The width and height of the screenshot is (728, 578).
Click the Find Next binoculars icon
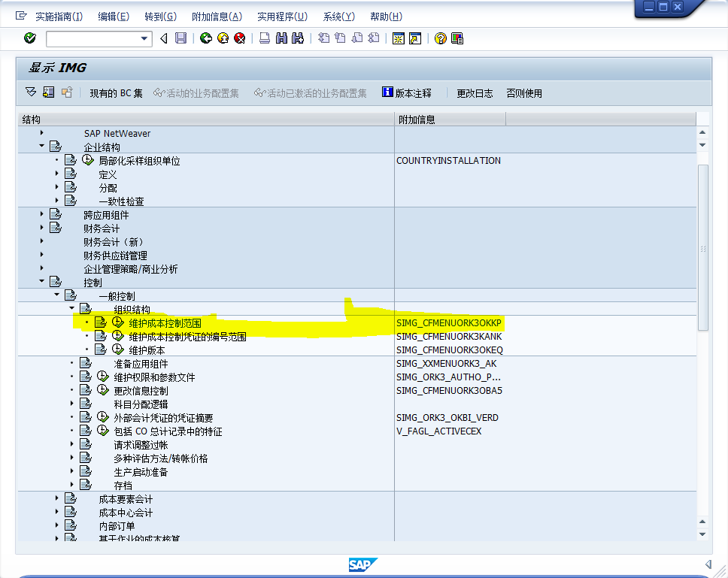click(x=298, y=38)
